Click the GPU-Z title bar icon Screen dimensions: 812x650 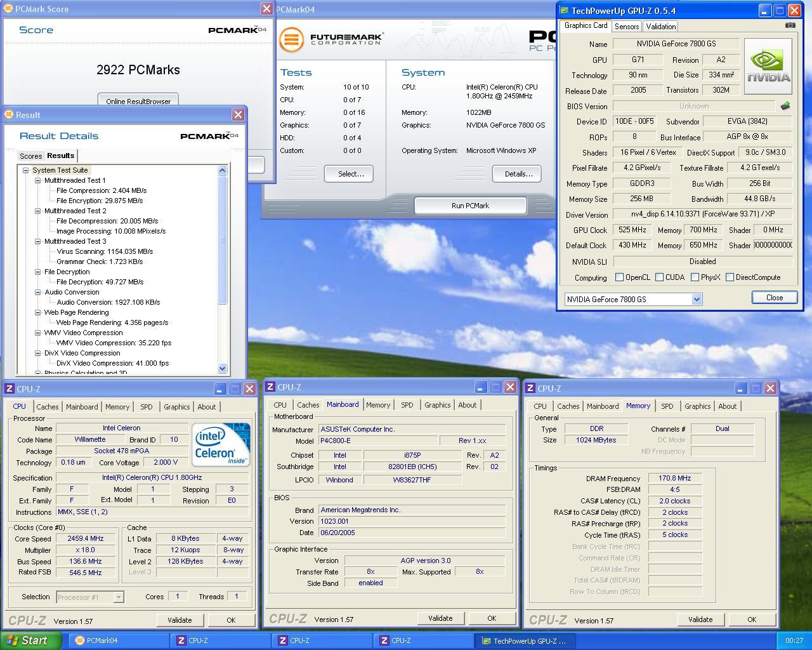point(564,10)
